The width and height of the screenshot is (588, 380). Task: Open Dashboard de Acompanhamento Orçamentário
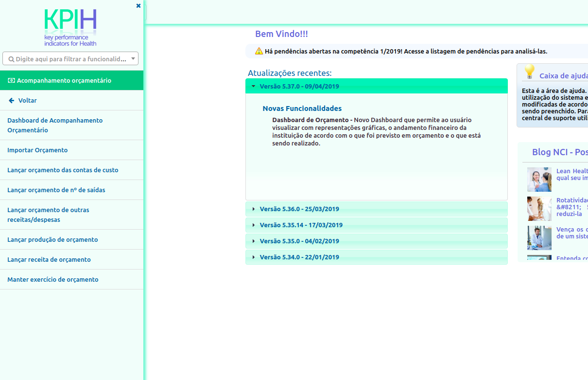(x=71, y=125)
